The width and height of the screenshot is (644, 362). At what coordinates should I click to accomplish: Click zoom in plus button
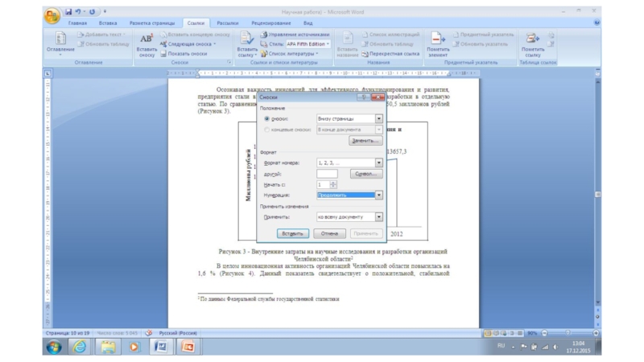coord(596,333)
